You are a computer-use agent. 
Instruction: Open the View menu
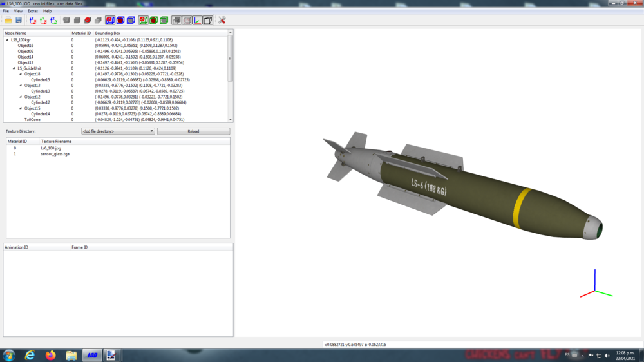coord(18,11)
